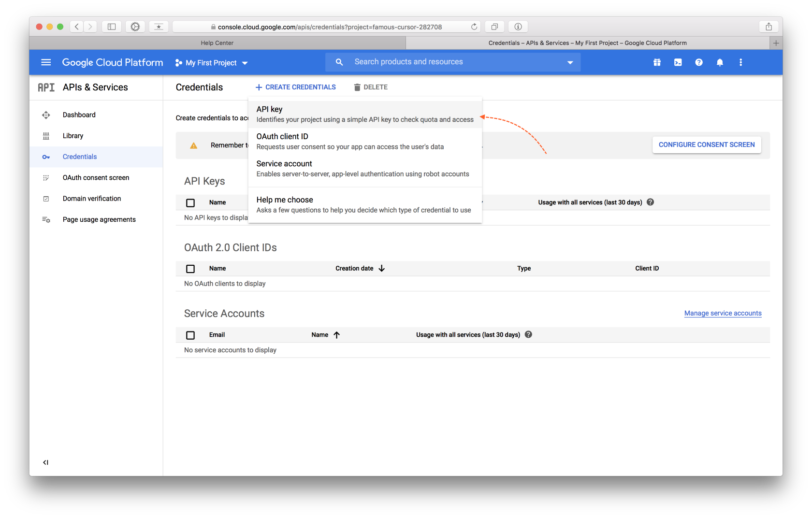
Task: Click the Search products and resources field
Action: pyautogui.click(x=453, y=62)
